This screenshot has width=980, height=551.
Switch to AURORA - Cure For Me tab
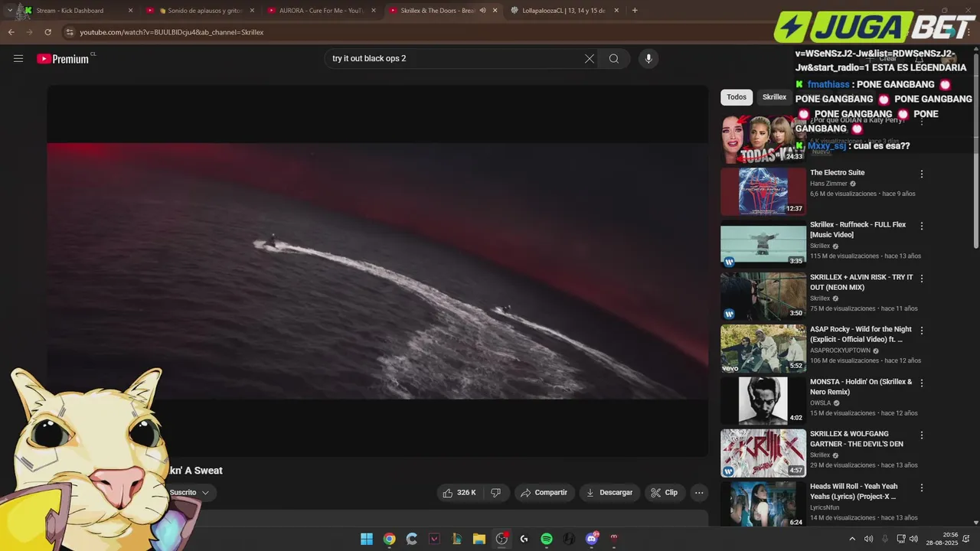320,11
